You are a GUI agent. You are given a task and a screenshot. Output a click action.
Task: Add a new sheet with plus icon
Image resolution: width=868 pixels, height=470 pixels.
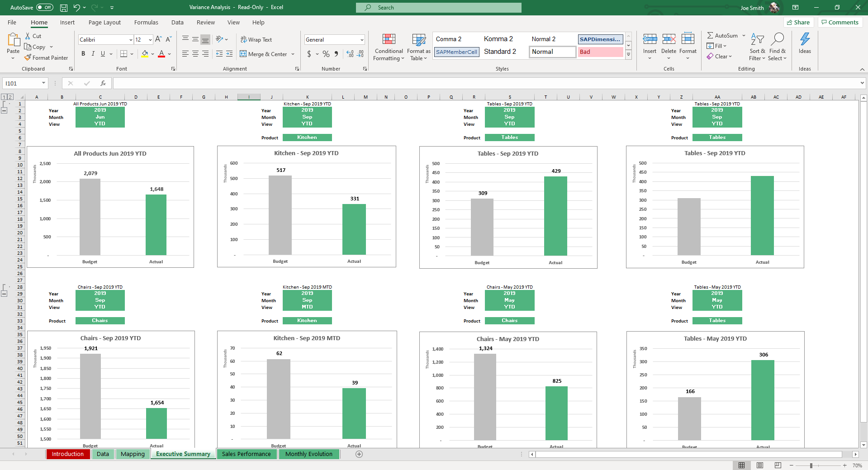[x=359, y=454]
